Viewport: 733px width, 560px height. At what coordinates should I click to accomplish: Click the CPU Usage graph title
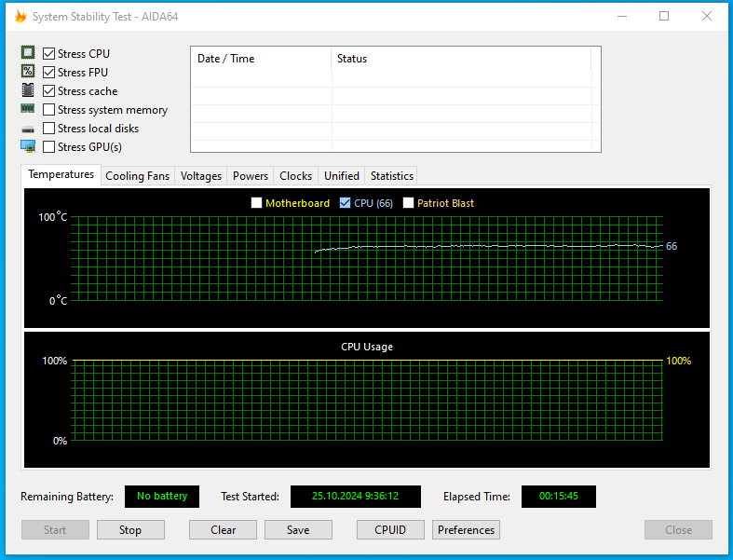pyautogui.click(x=367, y=347)
